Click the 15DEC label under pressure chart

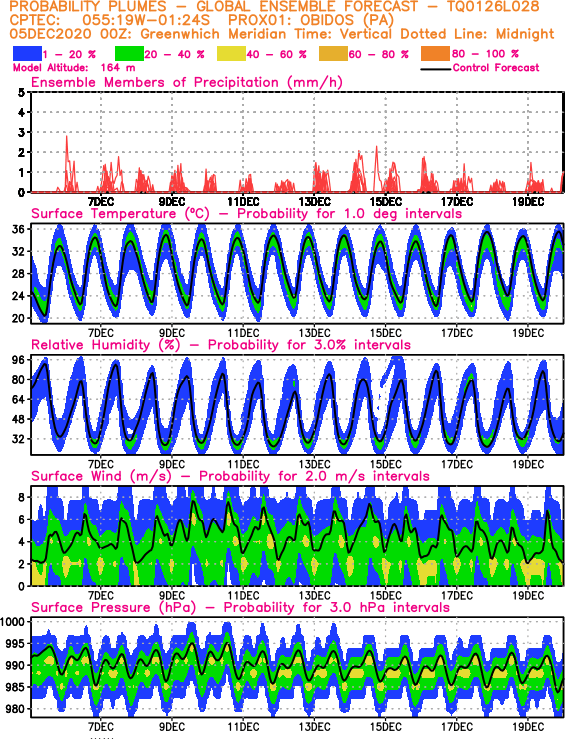pos(385,726)
